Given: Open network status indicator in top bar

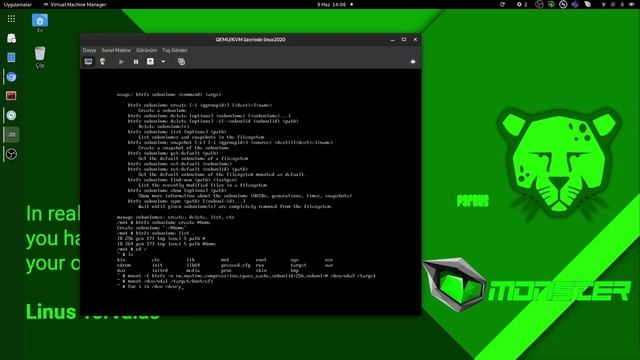Looking at the screenshot, I should tap(604, 4).
